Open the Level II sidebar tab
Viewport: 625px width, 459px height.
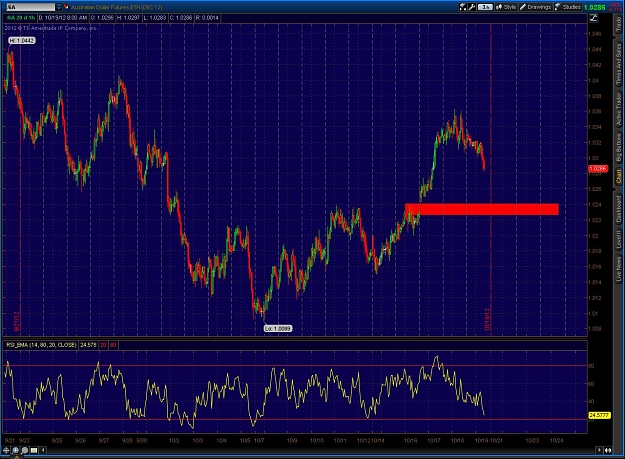point(618,239)
